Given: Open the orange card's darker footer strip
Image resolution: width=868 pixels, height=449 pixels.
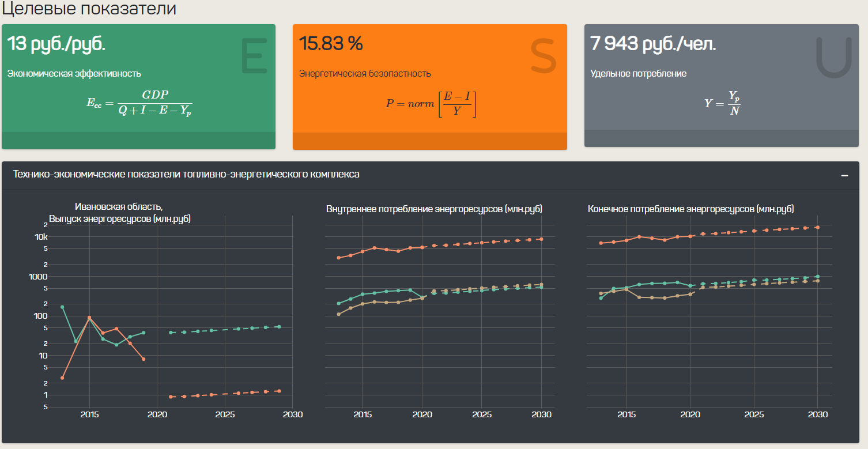Looking at the screenshot, I should 429,141.
